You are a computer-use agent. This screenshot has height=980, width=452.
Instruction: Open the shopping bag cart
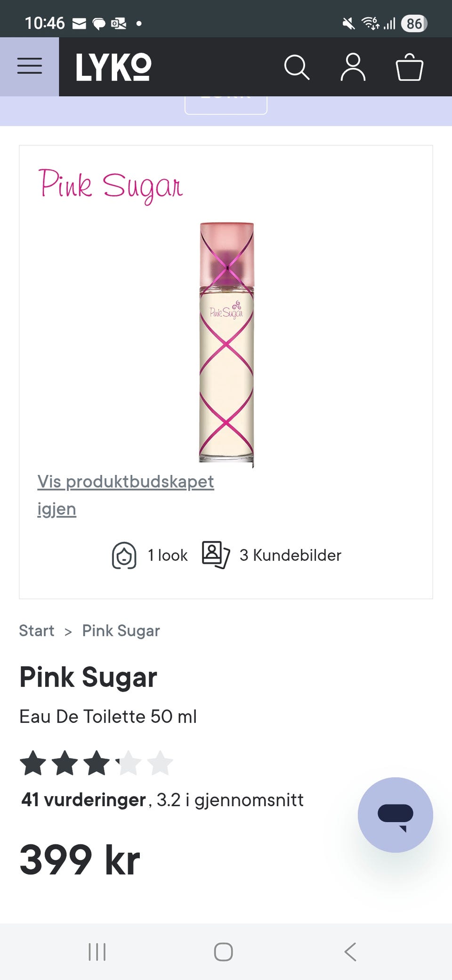409,67
